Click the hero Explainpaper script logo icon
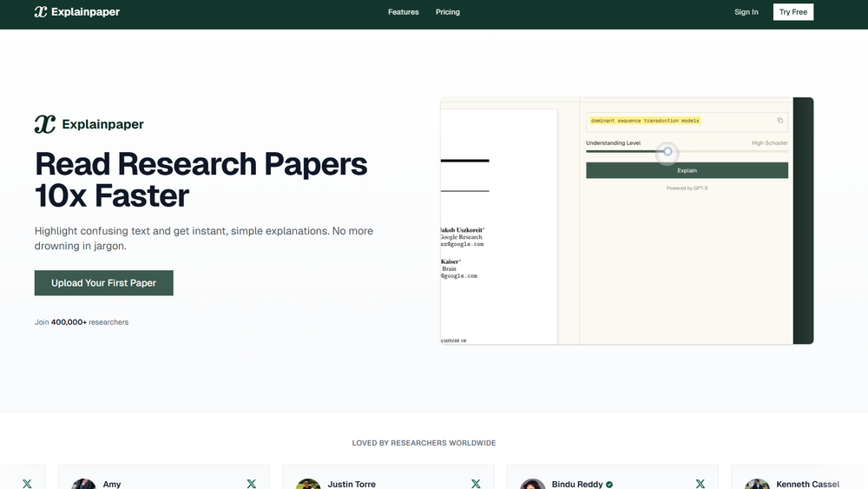 [45, 124]
